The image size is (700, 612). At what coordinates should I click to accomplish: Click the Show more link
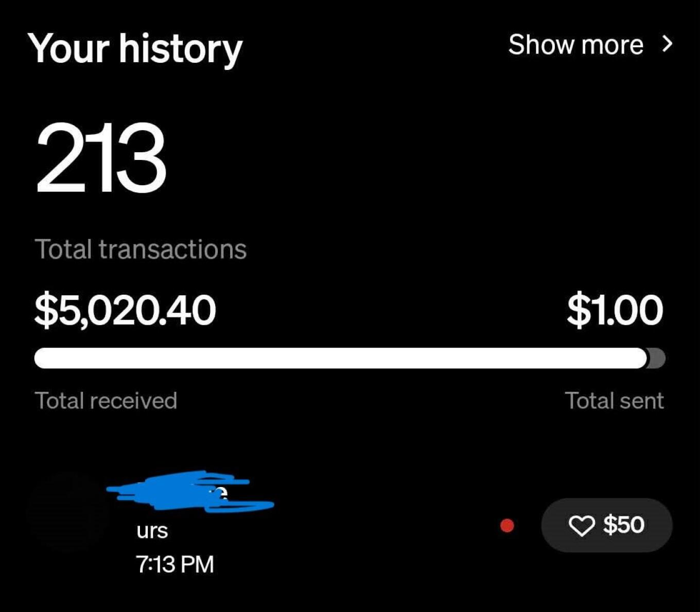coord(575,45)
